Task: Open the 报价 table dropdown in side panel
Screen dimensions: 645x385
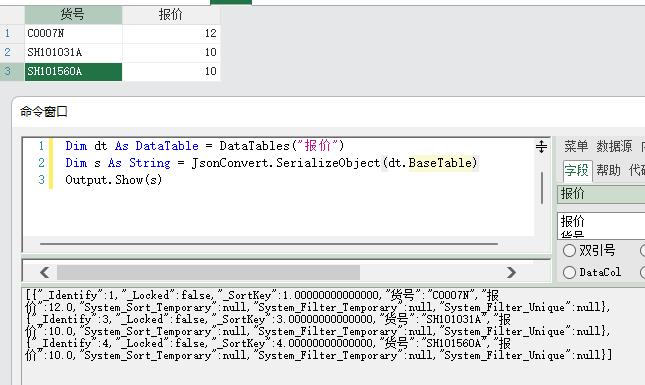Action: (x=601, y=194)
